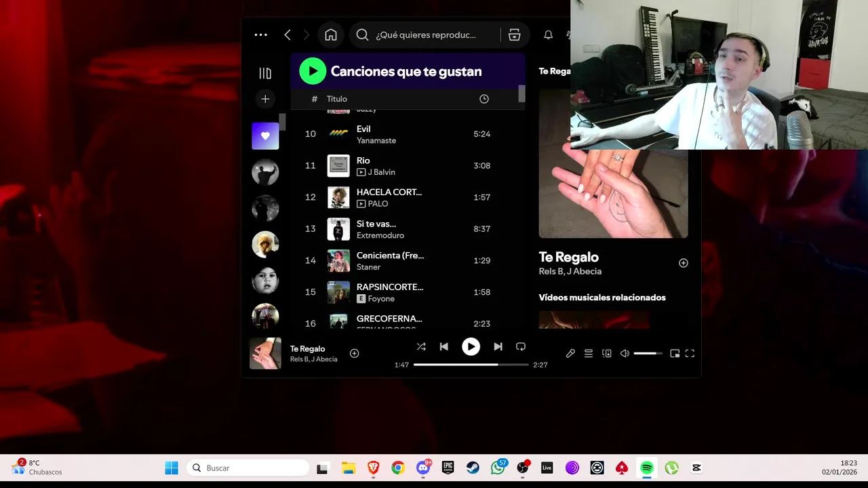Sort by duration clock column header
This screenshot has height=488, width=868.
pyautogui.click(x=484, y=99)
